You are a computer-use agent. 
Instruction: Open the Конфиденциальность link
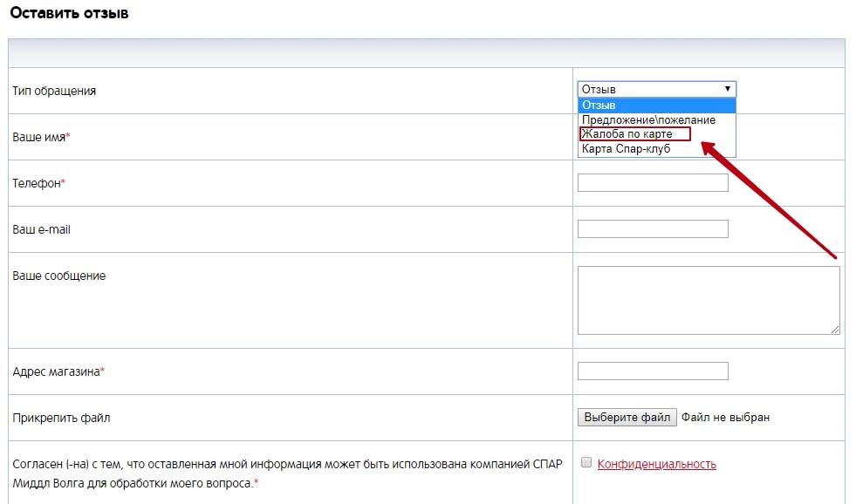[x=656, y=464]
